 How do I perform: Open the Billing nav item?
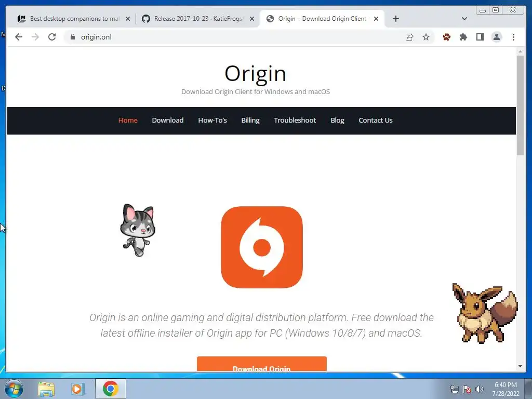[x=250, y=121]
